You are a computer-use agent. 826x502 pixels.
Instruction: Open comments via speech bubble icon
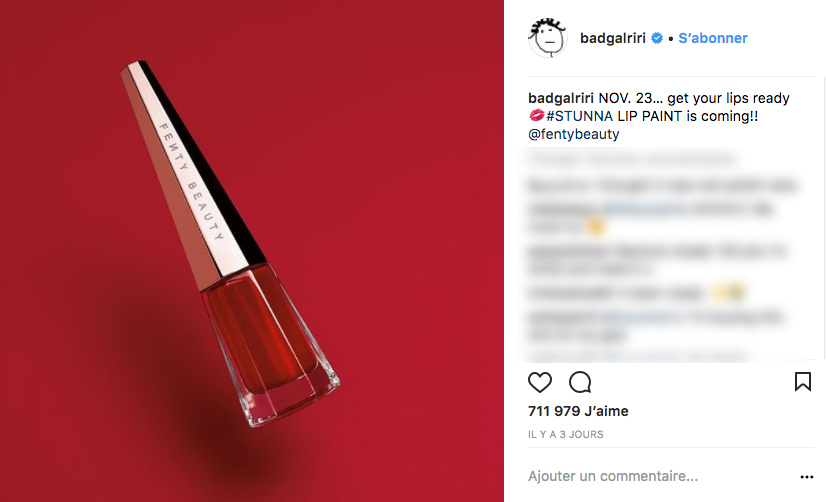coord(580,382)
